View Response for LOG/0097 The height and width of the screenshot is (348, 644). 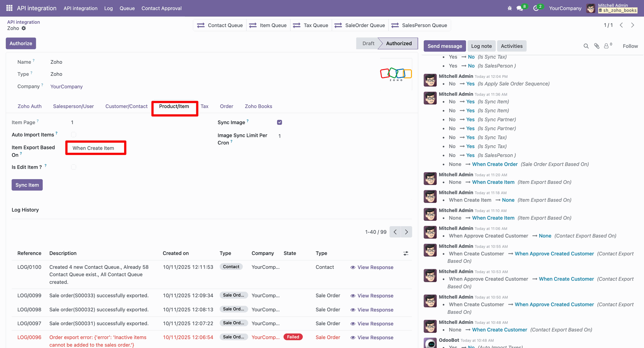click(372, 324)
